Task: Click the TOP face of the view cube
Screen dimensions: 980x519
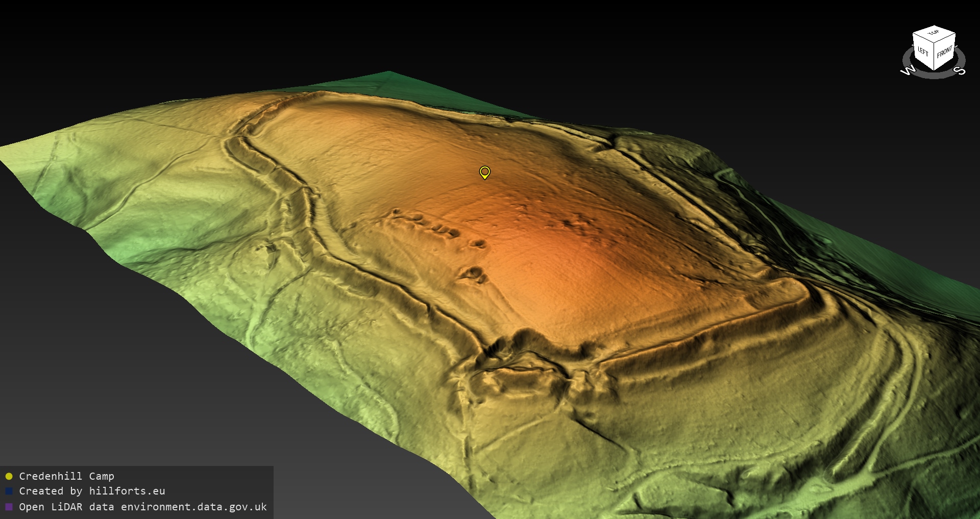Action: click(934, 33)
